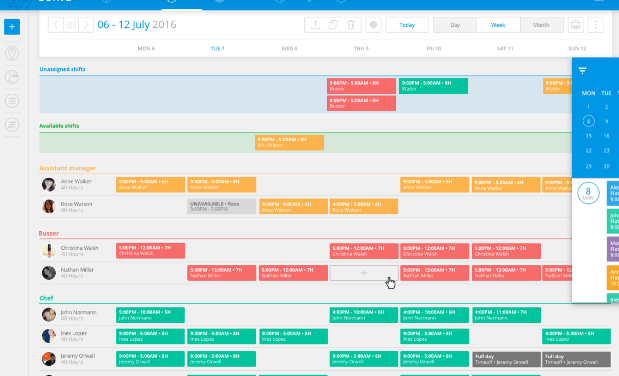619x376 pixels.
Task: Switch to Month view
Action: (541, 25)
